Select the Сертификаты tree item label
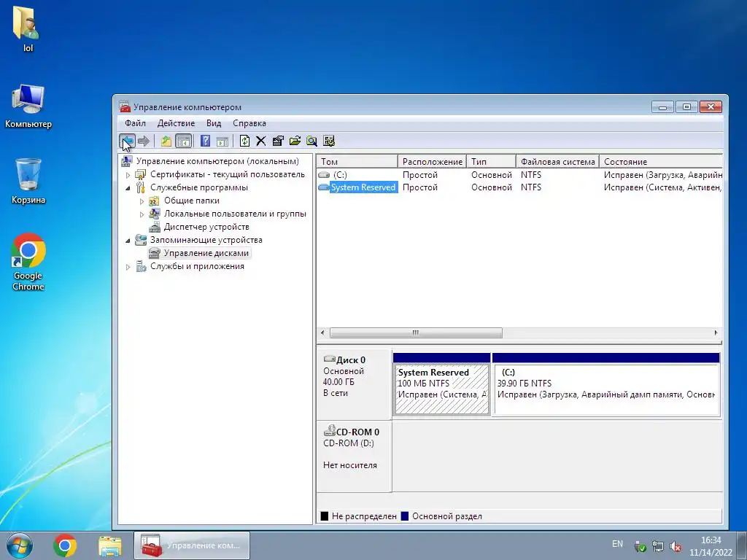This screenshot has width=747, height=560. (x=228, y=174)
